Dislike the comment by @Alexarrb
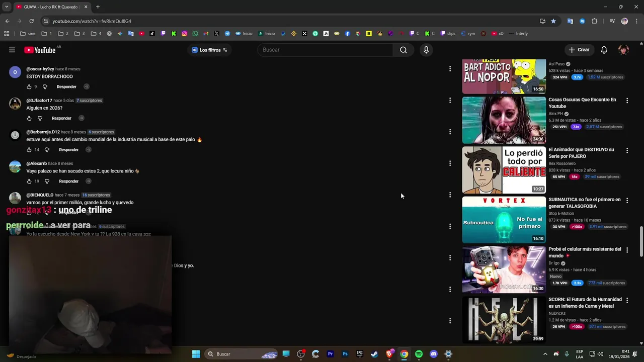 (47, 181)
